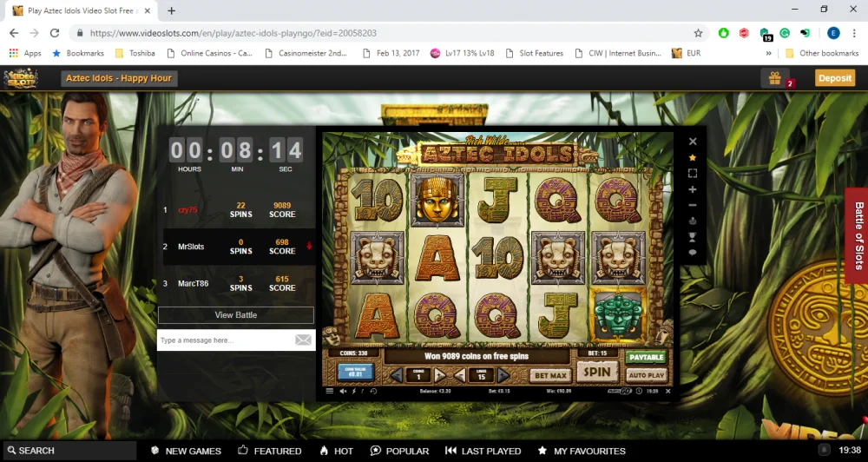Decrease the coins value left arrow

coord(397,375)
